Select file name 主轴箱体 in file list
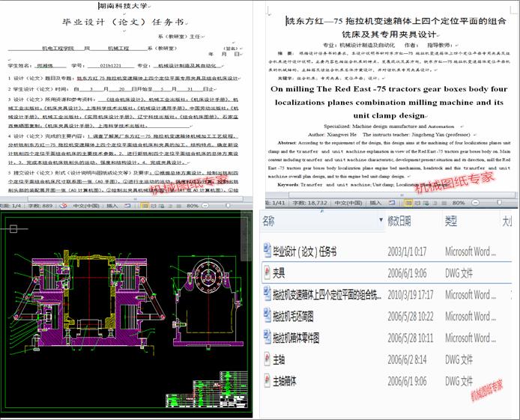Viewport: 520px width, 420px height. (285, 381)
